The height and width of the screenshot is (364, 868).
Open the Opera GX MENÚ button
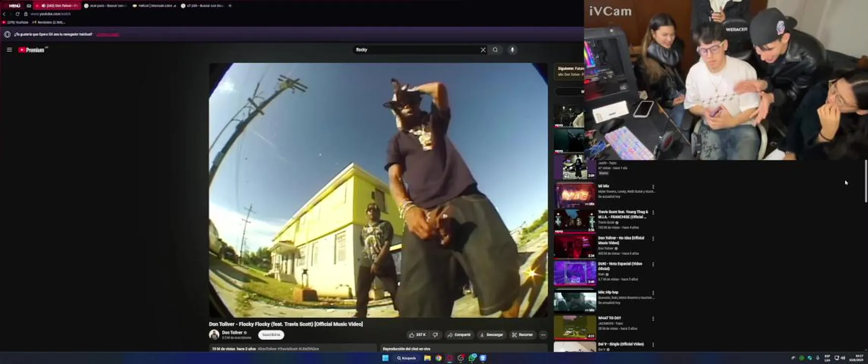[14, 6]
